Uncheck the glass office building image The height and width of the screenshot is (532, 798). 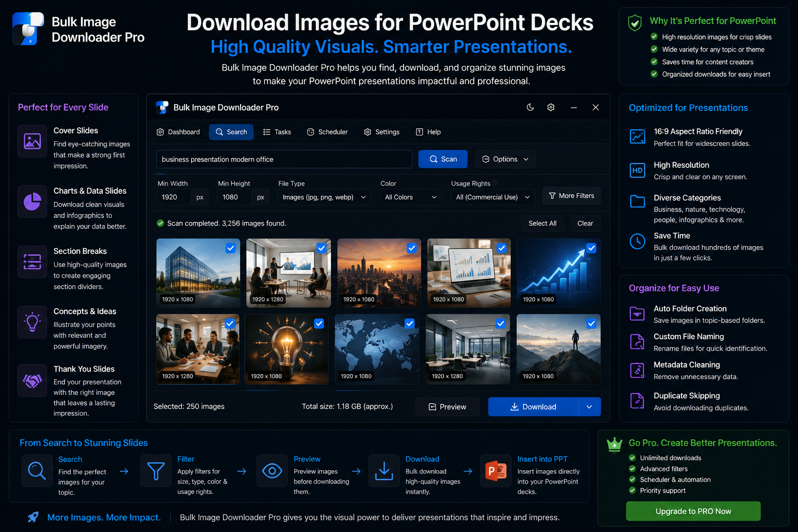231,248
